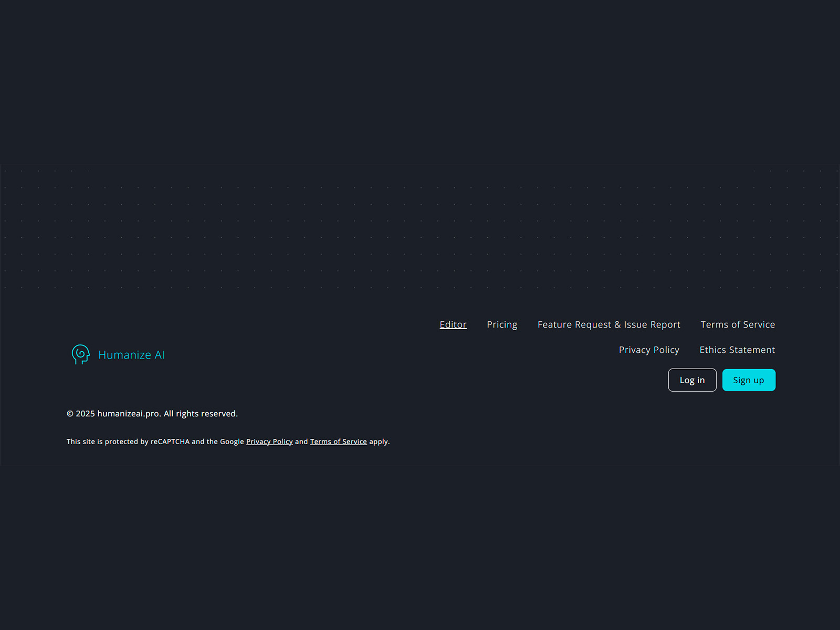
Task: Click humanizeai.pro in the copyright line
Action: click(128, 413)
